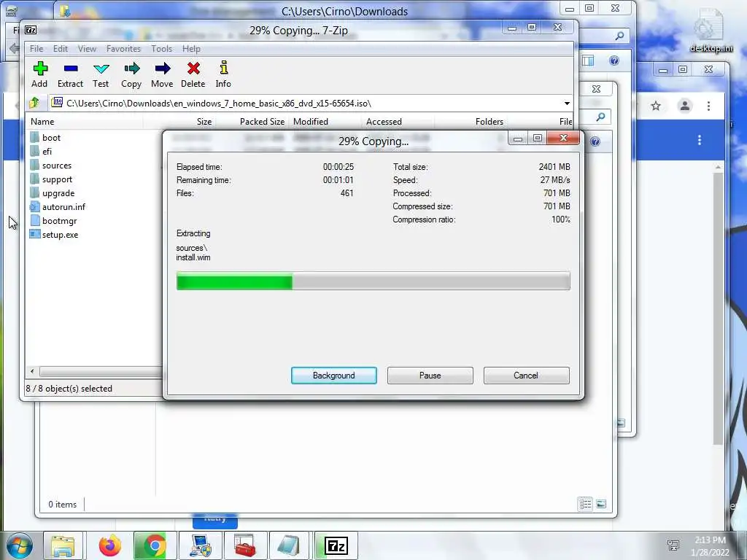Image resolution: width=747 pixels, height=560 pixels.
Task: Click the search magnifier in Downloads window
Action: click(619, 36)
